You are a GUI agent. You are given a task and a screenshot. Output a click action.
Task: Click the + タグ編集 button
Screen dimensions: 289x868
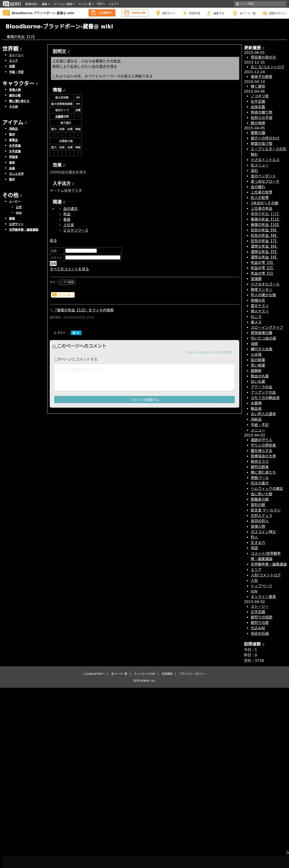(x=67, y=282)
